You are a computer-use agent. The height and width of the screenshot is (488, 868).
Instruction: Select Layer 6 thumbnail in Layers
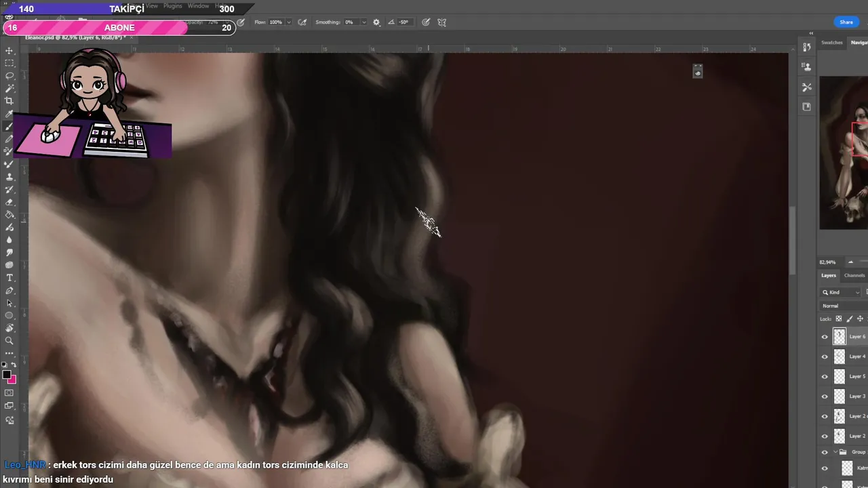(840, 336)
